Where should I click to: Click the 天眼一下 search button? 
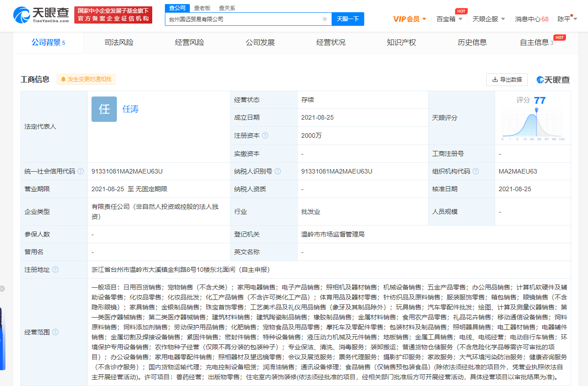347,19
